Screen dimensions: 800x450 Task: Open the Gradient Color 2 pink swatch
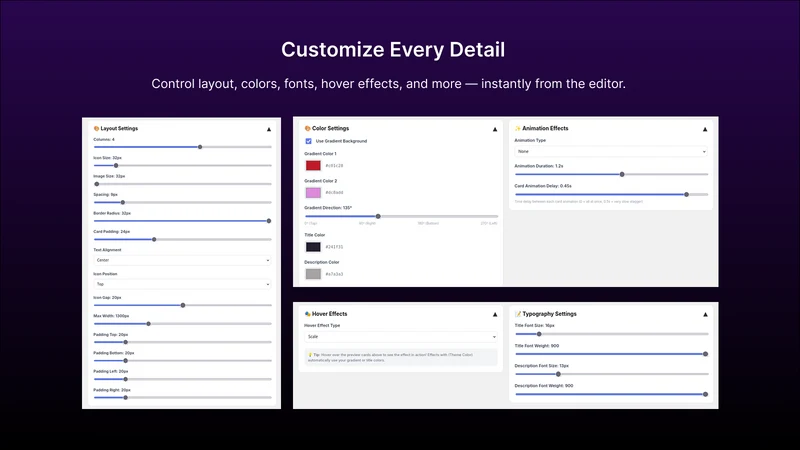coord(313,192)
